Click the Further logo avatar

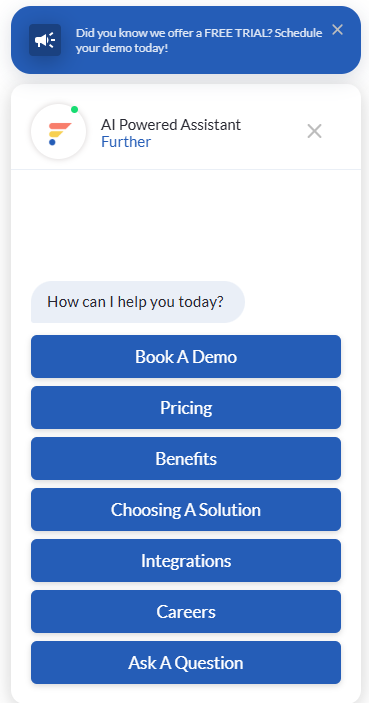coord(58,132)
